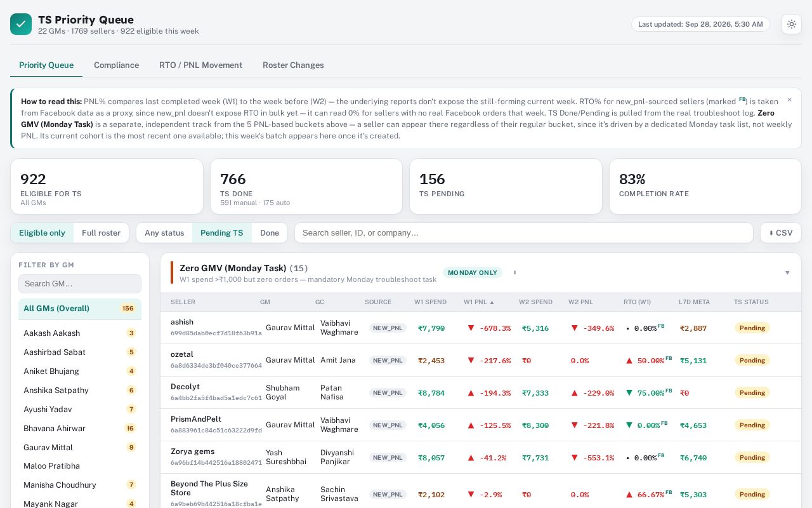
Task: Select the Priority Queue tab
Action: point(46,65)
